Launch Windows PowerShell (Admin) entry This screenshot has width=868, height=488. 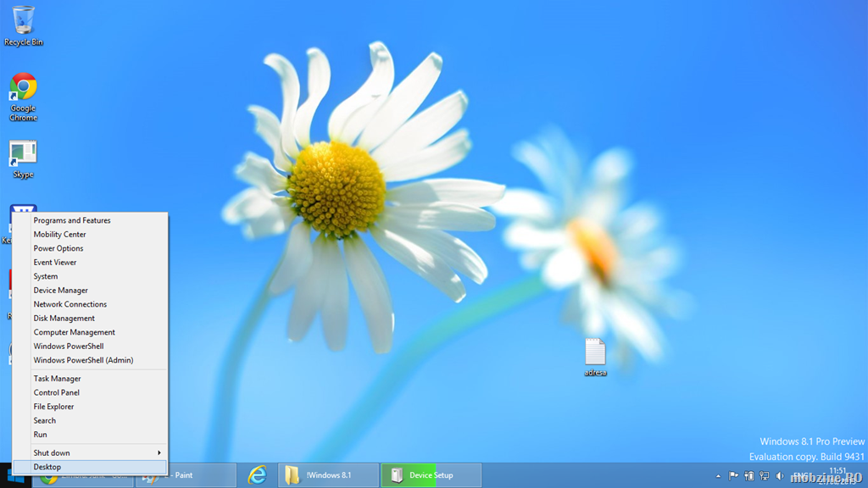tap(90, 360)
